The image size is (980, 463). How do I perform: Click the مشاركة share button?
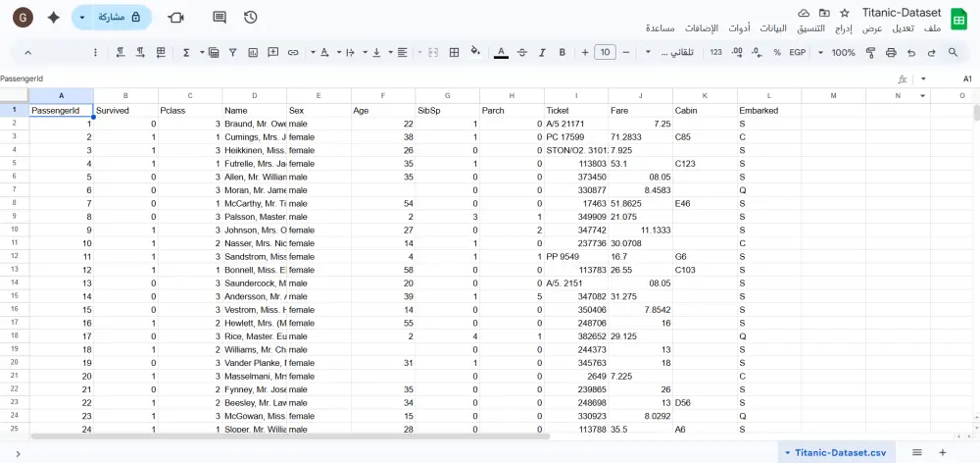coord(120,18)
